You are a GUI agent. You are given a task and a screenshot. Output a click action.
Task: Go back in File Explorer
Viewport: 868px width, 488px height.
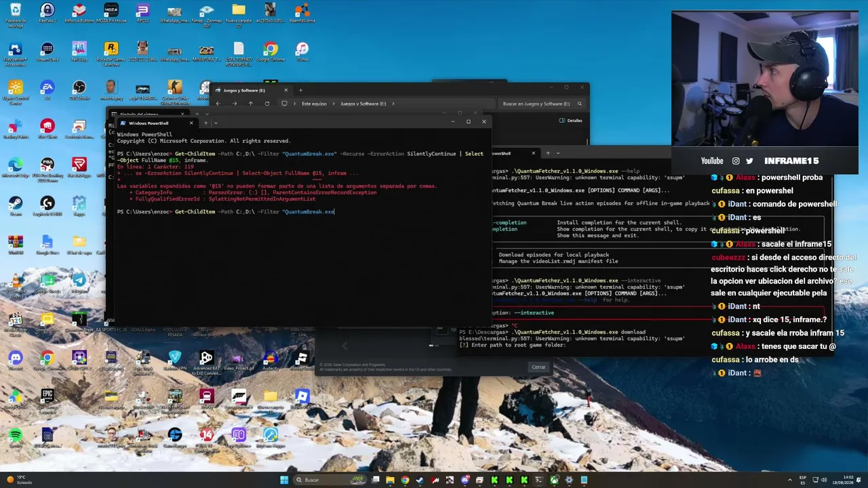point(218,104)
